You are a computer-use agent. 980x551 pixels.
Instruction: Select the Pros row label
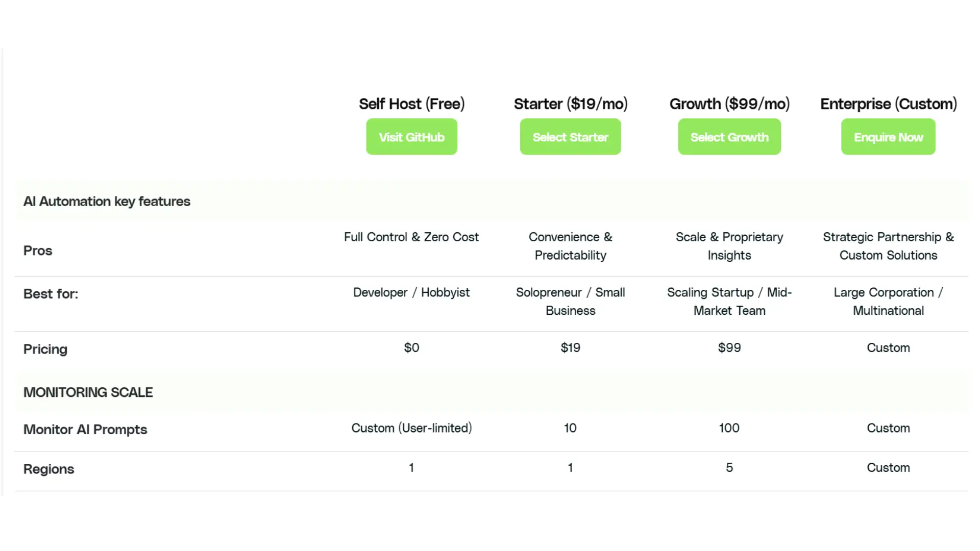(37, 251)
